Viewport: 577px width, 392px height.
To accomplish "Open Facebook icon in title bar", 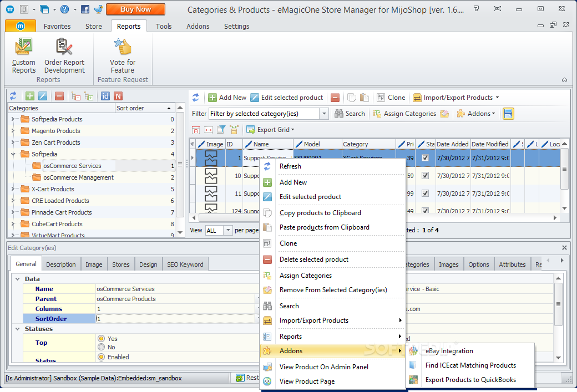I will (x=85, y=9).
